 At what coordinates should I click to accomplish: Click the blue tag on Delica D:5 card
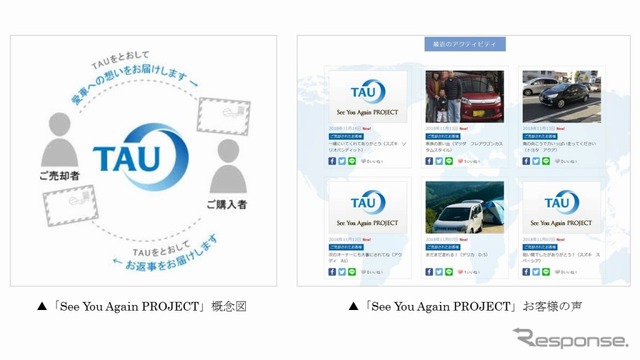tap(443, 247)
